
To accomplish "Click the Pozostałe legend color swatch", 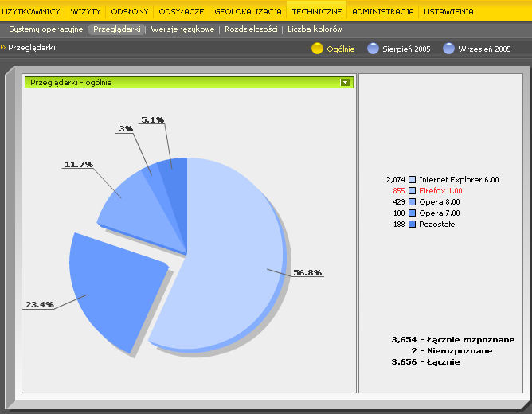I will click(412, 225).
